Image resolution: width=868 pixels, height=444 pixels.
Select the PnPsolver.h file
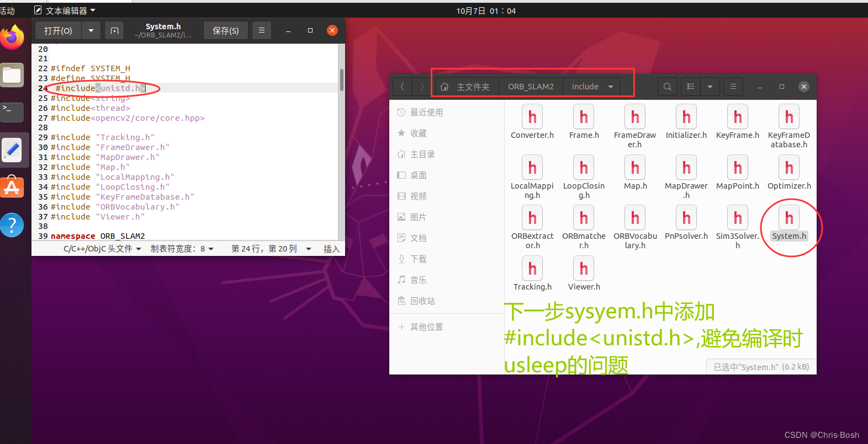tap(686, 223)
